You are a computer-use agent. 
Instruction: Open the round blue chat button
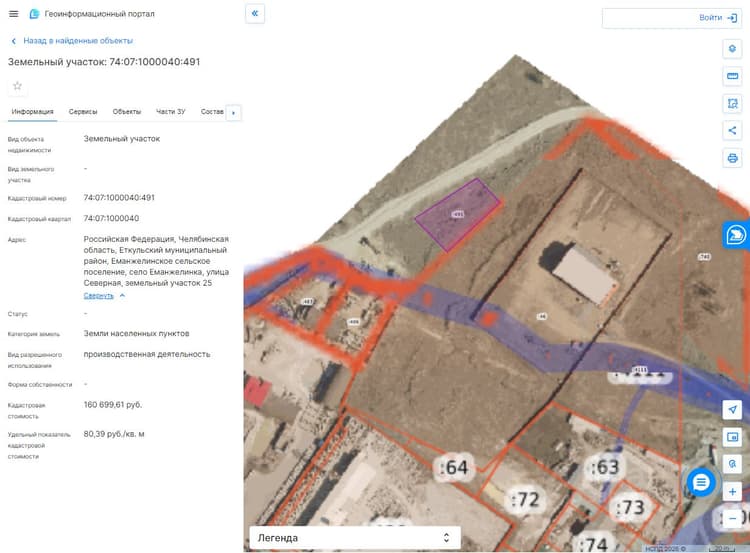(x=701, y=482)
